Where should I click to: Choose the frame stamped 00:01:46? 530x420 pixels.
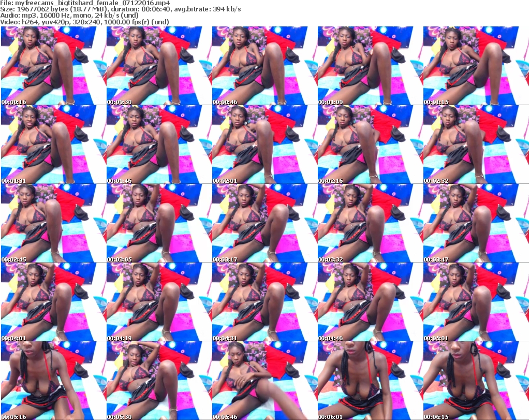pos(159,144)
